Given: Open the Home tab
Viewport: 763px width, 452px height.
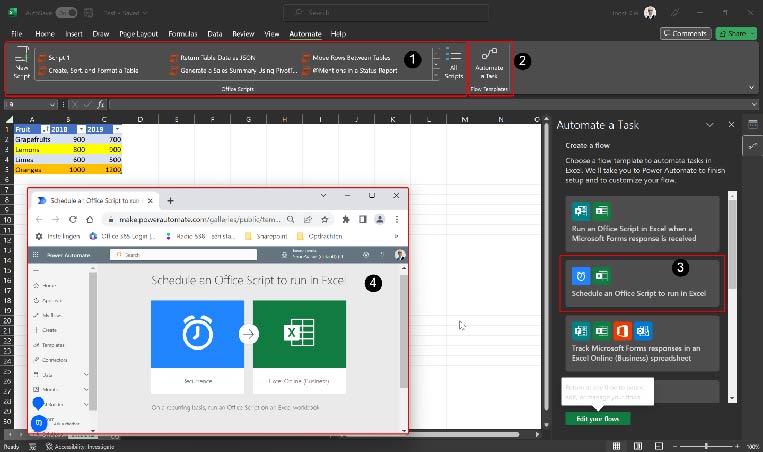Looking at the screenshot, I should 45,34.
